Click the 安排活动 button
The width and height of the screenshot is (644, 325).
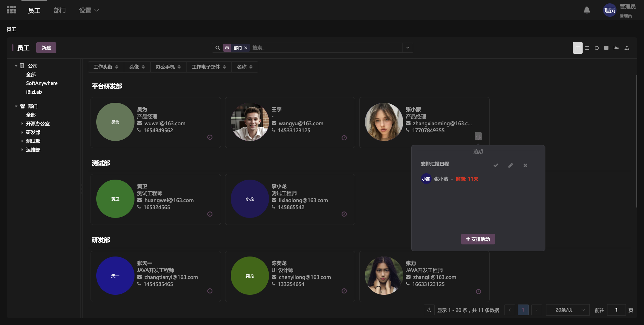tap(478, 239)
